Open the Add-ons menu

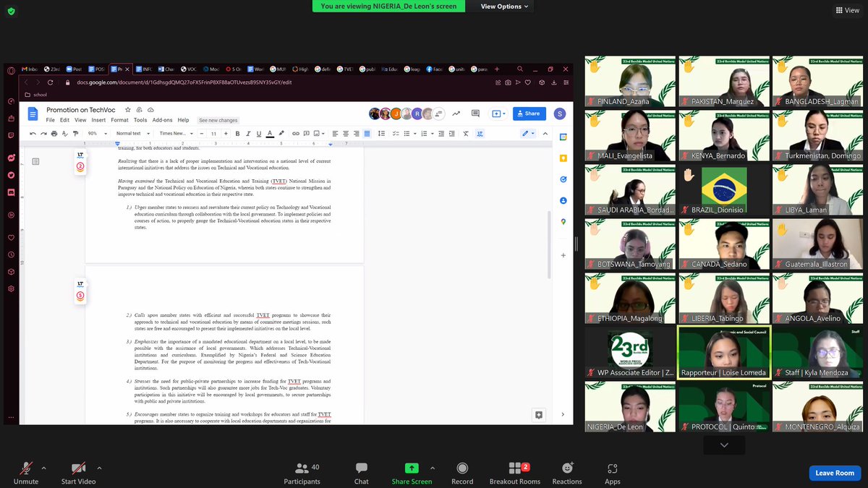pyautogui.click(x=162, y=120)
